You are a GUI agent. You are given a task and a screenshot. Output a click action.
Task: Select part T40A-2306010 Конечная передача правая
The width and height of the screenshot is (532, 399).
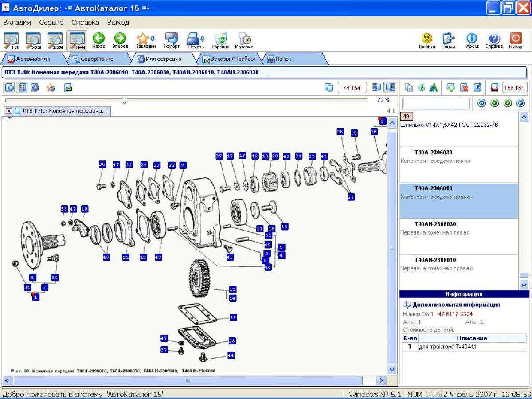point(459,201)
